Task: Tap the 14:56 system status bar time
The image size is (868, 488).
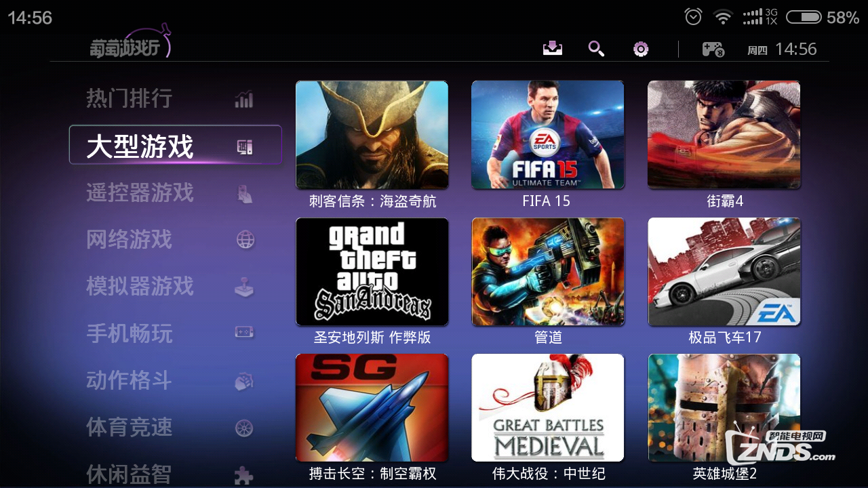Action: (x=30, y=18)
